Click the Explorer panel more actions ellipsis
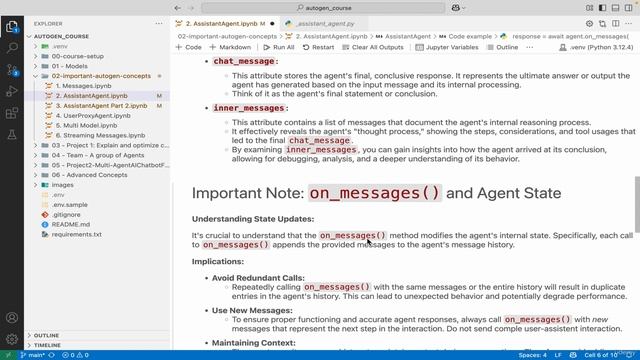The width and height of the screenshot is (640, 360). pos(159,24)
